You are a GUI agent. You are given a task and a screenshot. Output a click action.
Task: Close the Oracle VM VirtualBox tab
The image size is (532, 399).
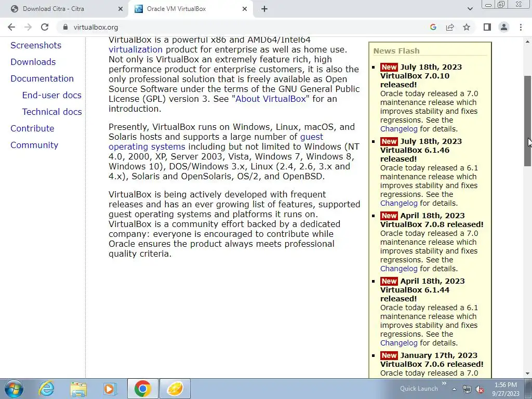coord(245,9)
